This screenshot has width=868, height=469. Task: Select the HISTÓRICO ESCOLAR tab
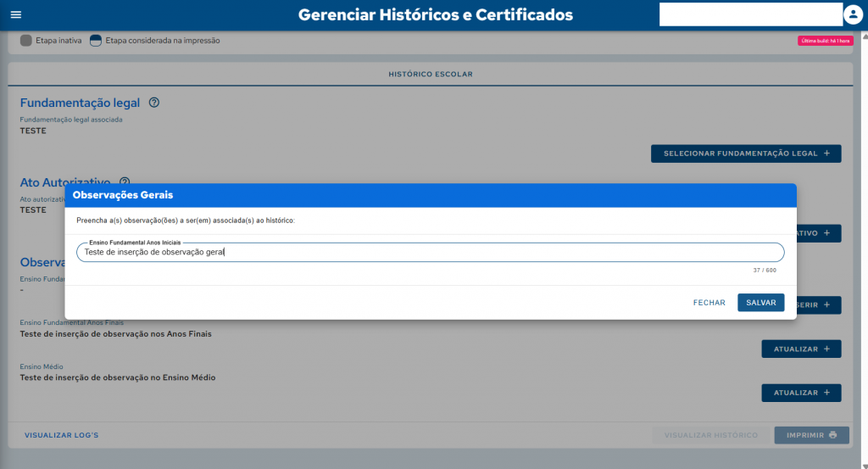point(431,75)
